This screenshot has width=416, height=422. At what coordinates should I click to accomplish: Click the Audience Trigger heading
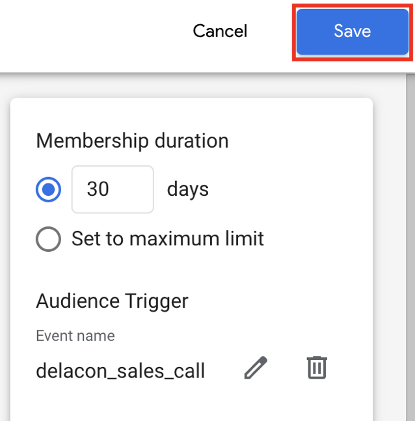point(112,301)
